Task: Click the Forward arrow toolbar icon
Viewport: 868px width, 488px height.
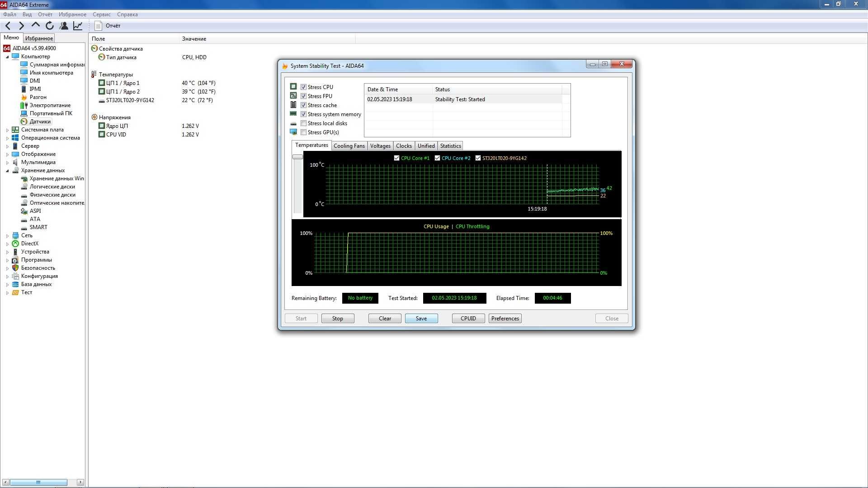Action: [x=21, y=26]
